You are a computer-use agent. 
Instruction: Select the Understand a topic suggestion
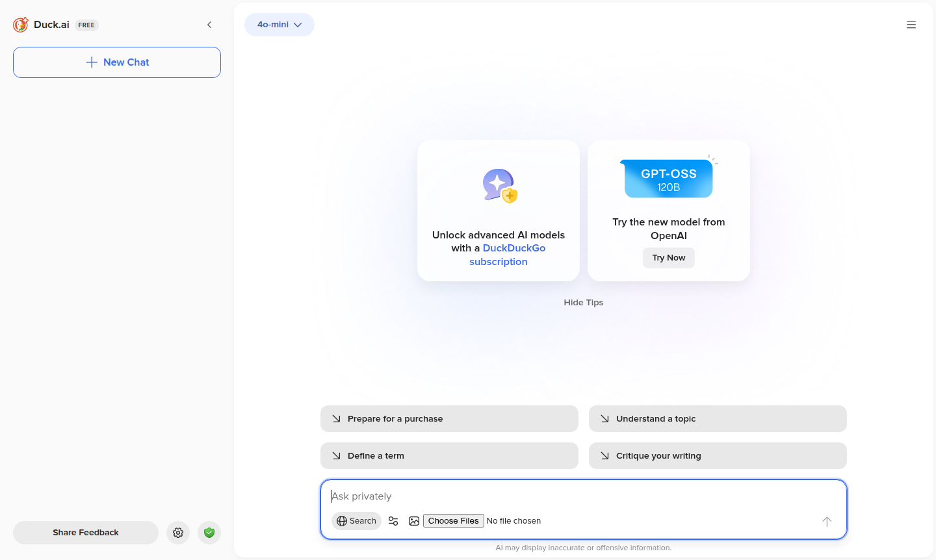[718, 418]
